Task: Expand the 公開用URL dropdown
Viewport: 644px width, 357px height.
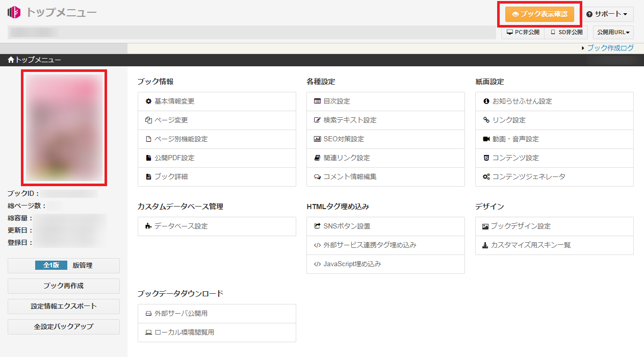Action: pyautogui.click(x=613, y=32)
